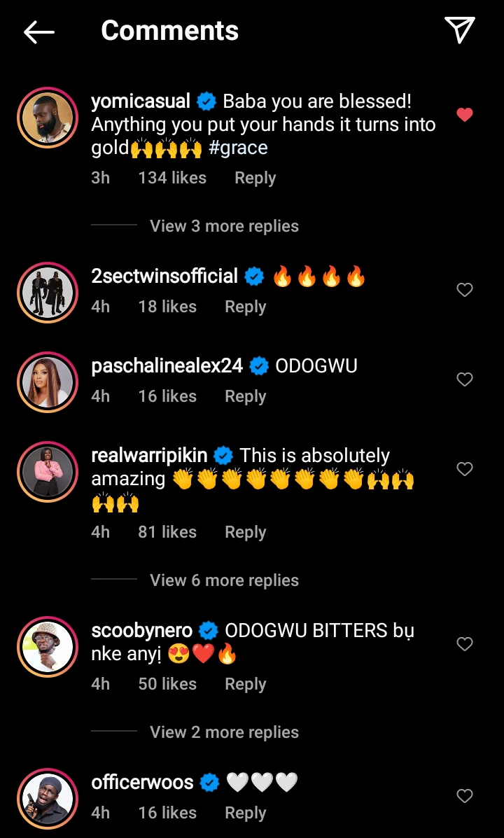504x838 pixels.
Task: View the 134 likes on yomicasual's comment
Action: [172, 178]
